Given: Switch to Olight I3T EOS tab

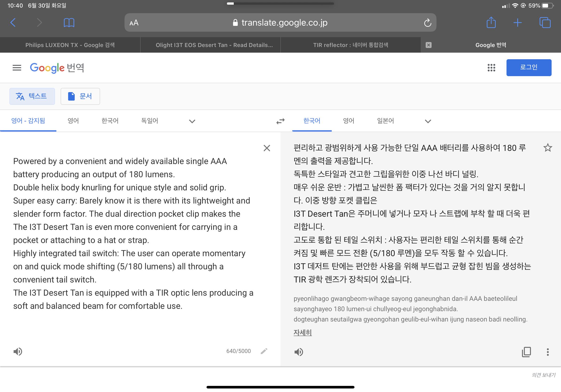Looking at the screenshot, I should point(210,45).
